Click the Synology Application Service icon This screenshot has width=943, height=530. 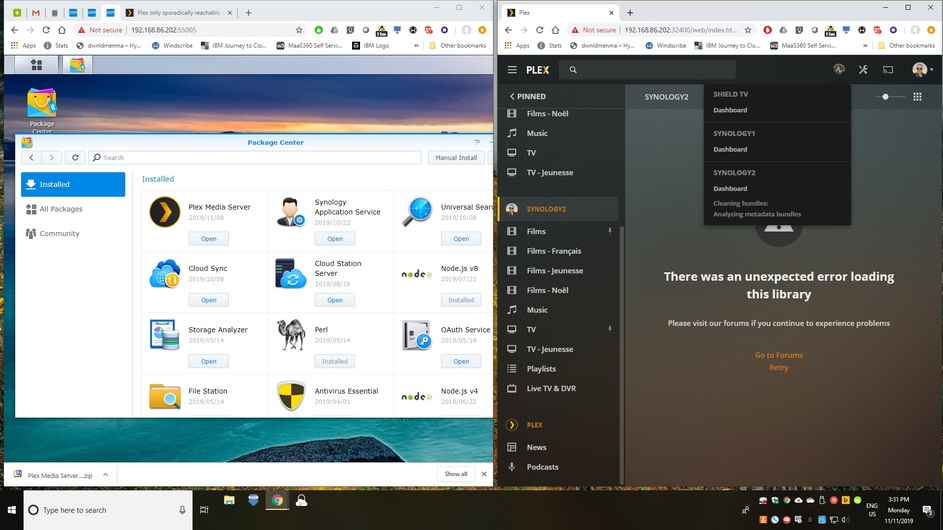(290, 212)
